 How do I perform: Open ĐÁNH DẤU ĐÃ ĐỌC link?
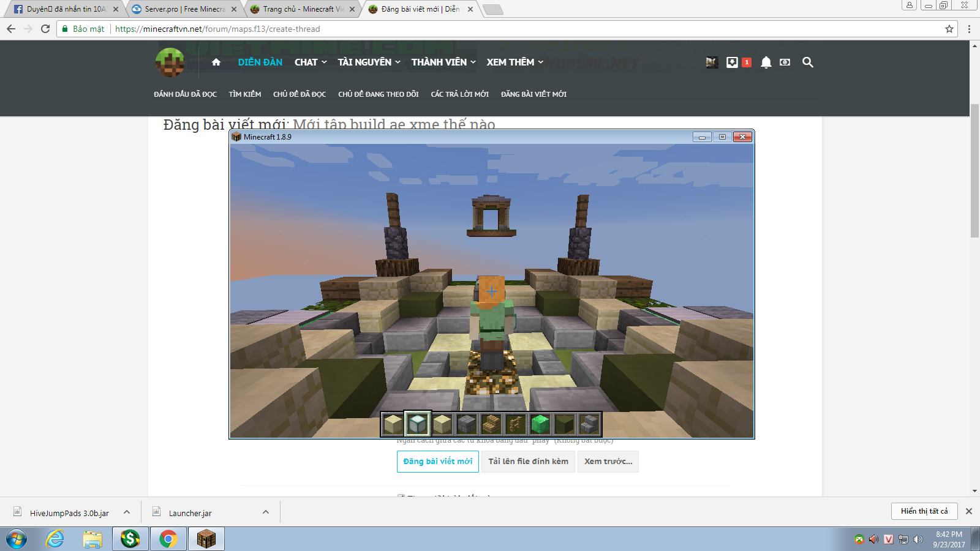pos(186,94)
